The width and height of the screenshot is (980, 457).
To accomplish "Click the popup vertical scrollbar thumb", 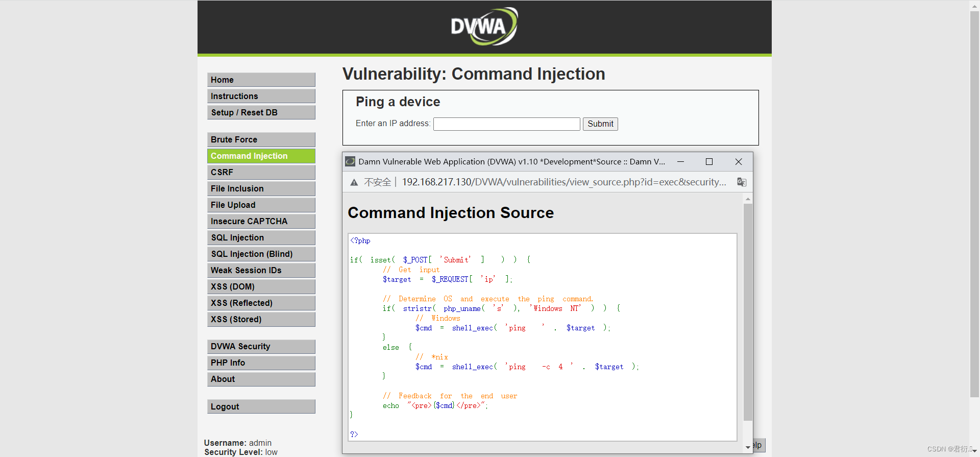I will [x=748, y=312].
